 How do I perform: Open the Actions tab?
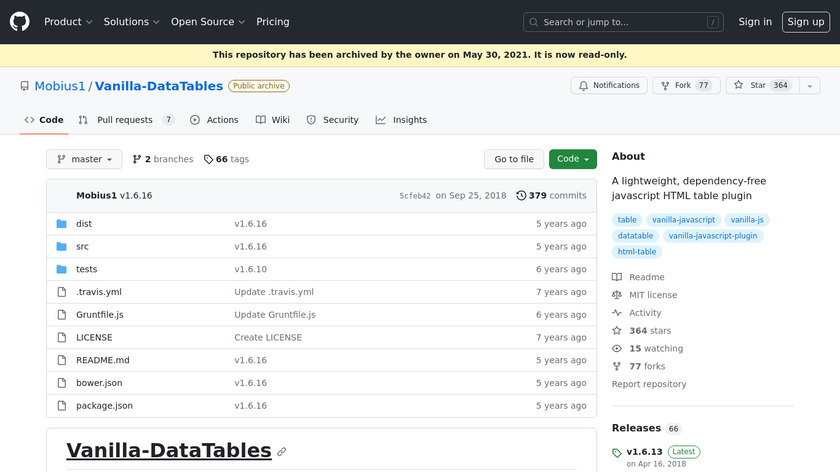click(214, 120)
